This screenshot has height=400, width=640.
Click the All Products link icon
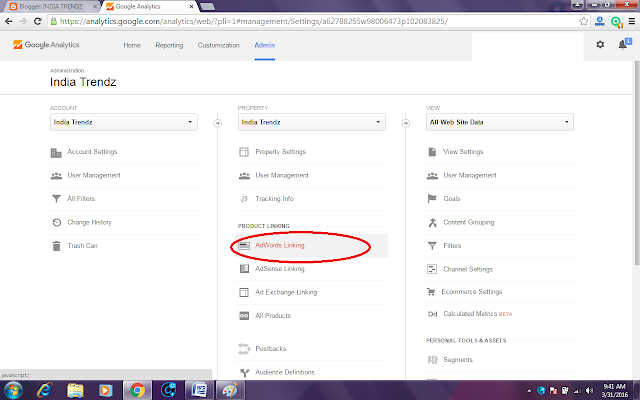[244, 316]
